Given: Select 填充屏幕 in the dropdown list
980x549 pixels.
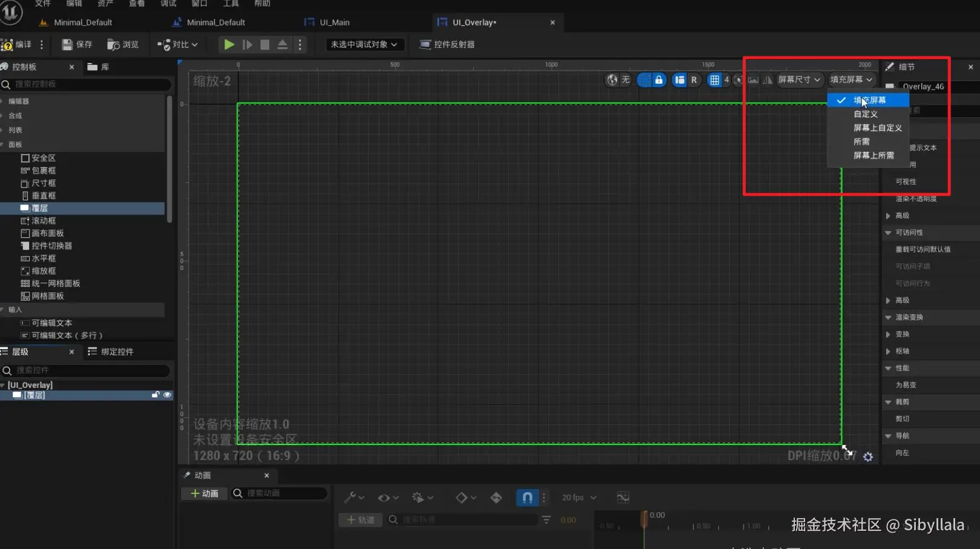Looking at the screenshot, I should tap(869, 100).
